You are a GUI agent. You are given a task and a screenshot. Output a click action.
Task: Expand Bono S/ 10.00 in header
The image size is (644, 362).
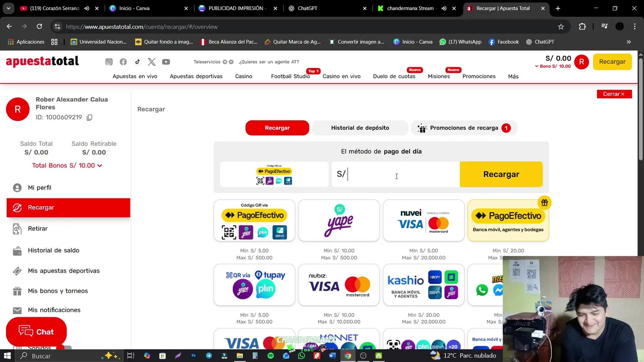click(552, 66)
